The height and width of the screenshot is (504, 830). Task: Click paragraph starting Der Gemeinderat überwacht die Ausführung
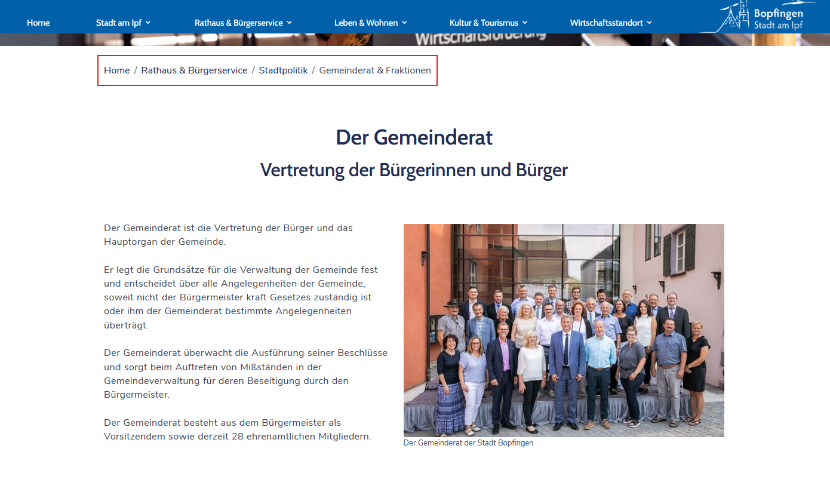[x=245, y=374]
